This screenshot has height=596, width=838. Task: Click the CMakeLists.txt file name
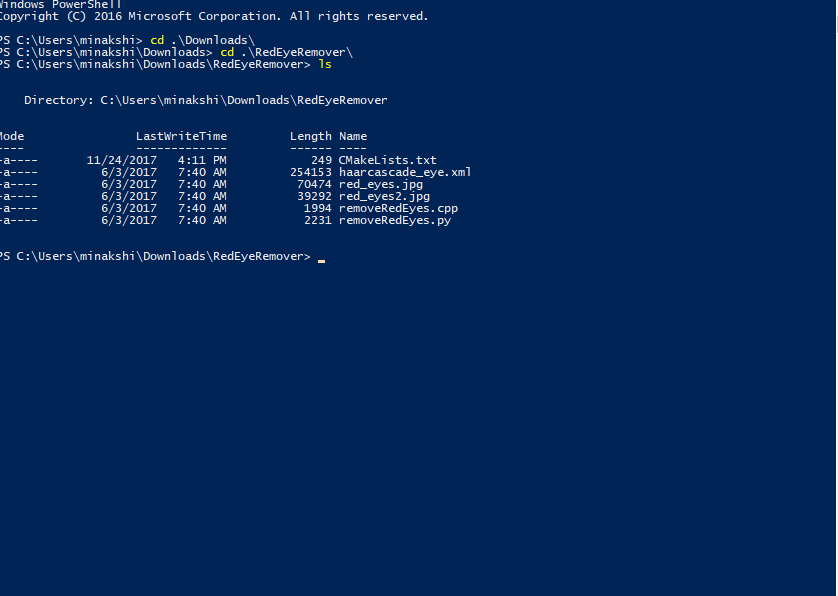pos(387,160)
